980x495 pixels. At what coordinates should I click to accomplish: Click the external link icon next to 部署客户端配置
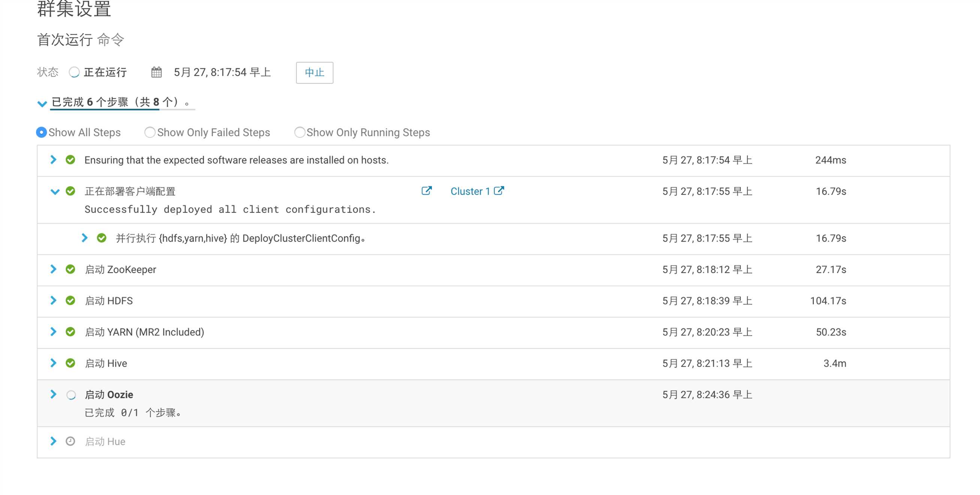point(426,191)
